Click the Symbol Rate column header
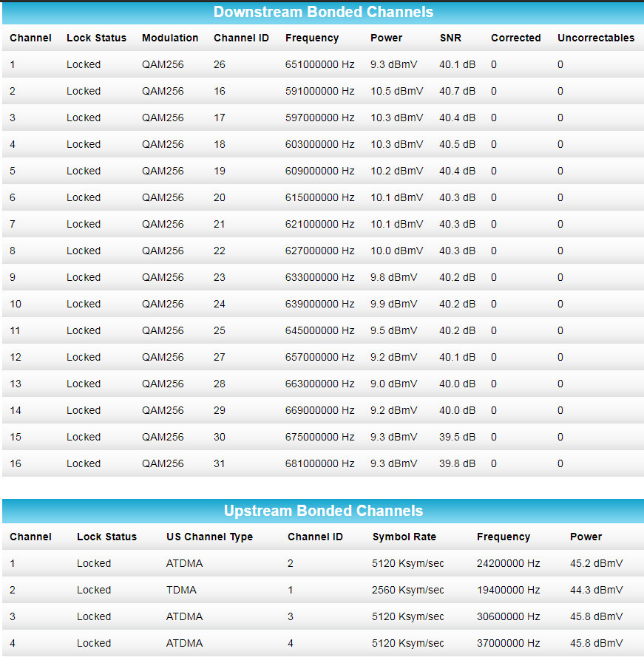This screenshot has width=644, height=660. [x=404, y=537]
